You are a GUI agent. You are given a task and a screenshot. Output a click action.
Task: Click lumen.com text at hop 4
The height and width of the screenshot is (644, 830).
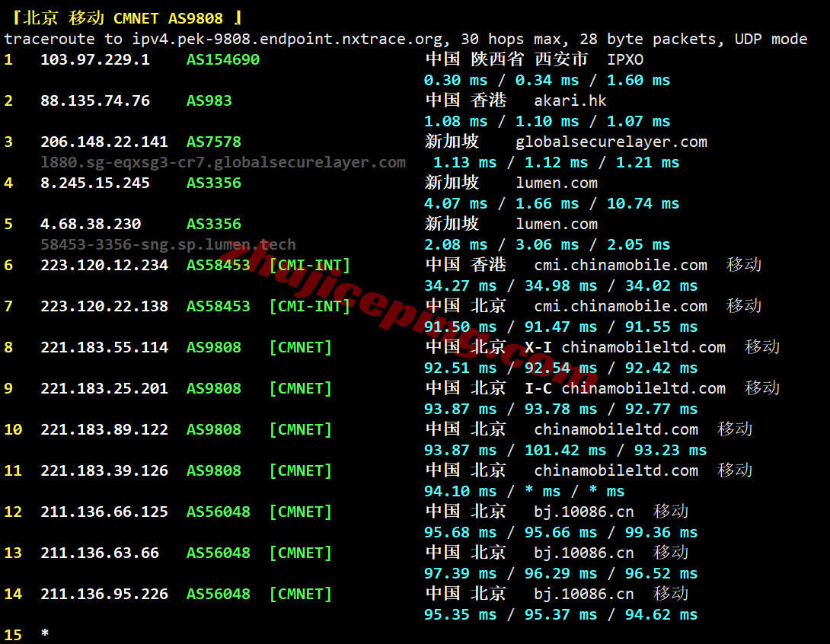point(557,183)
